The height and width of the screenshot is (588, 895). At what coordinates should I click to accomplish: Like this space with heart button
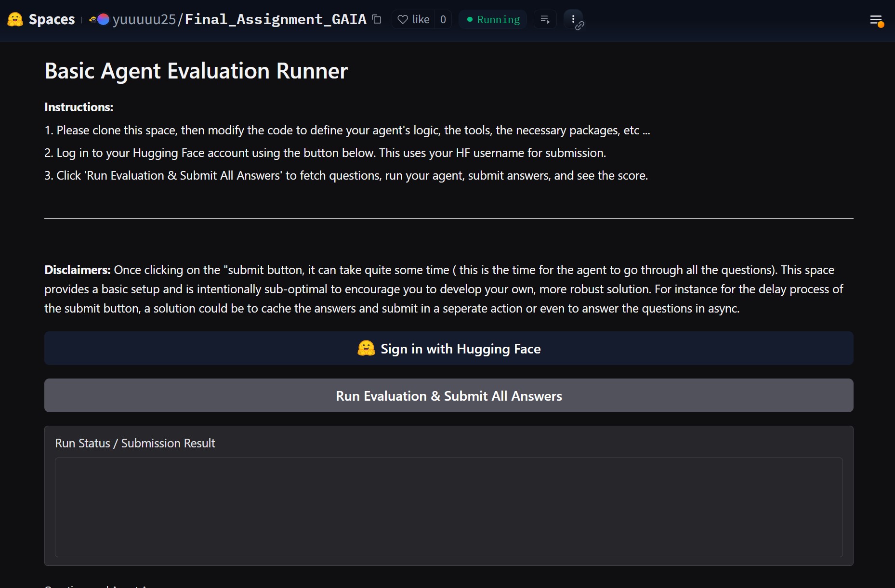tap(413, 19)
